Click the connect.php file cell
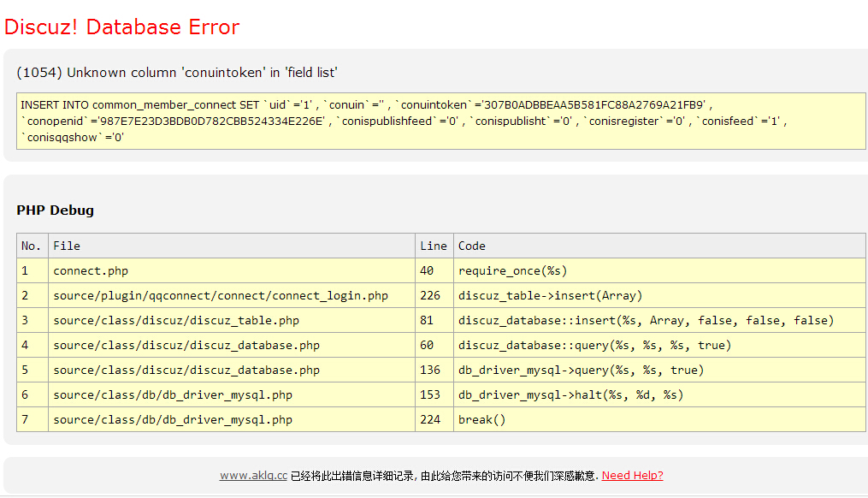868x498 pixels. click(x=232, y=271)
